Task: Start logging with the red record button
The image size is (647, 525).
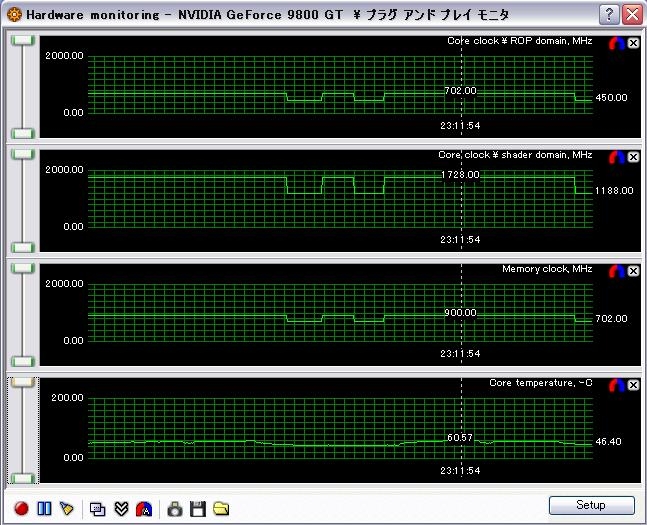Action: (x=21, y=508)
